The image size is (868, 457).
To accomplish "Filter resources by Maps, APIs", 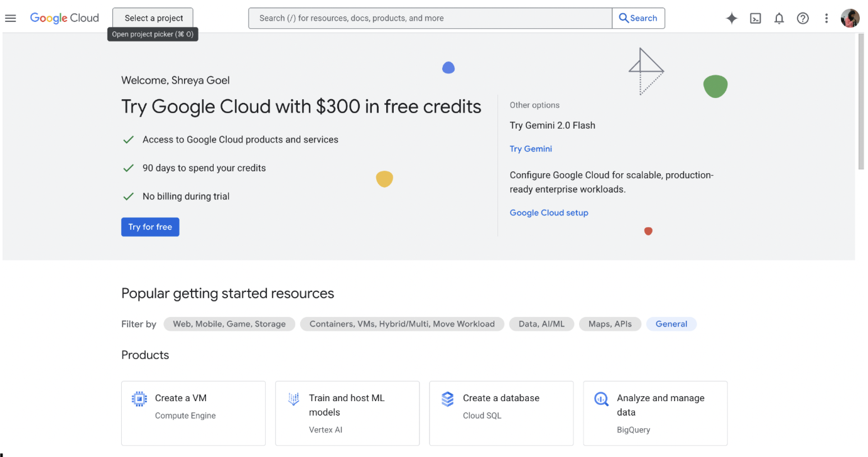I will 610,324.
